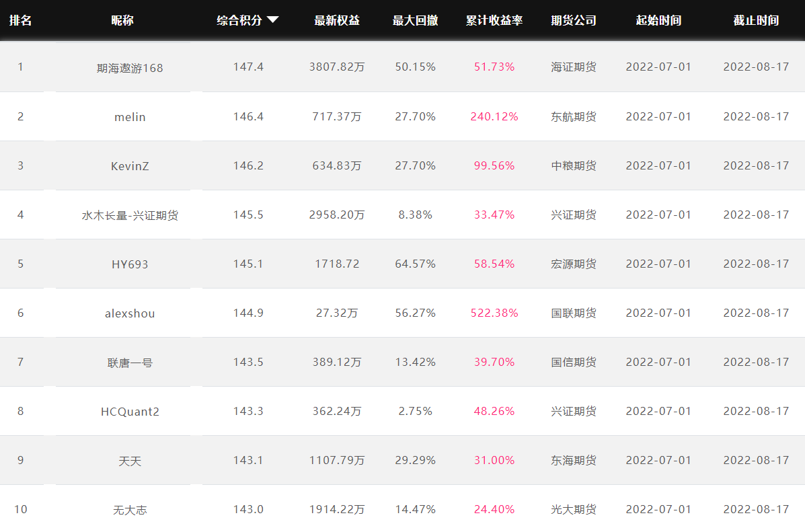Click the cumulative return 99.56%

pyautogui.click(x=494, y=165)
